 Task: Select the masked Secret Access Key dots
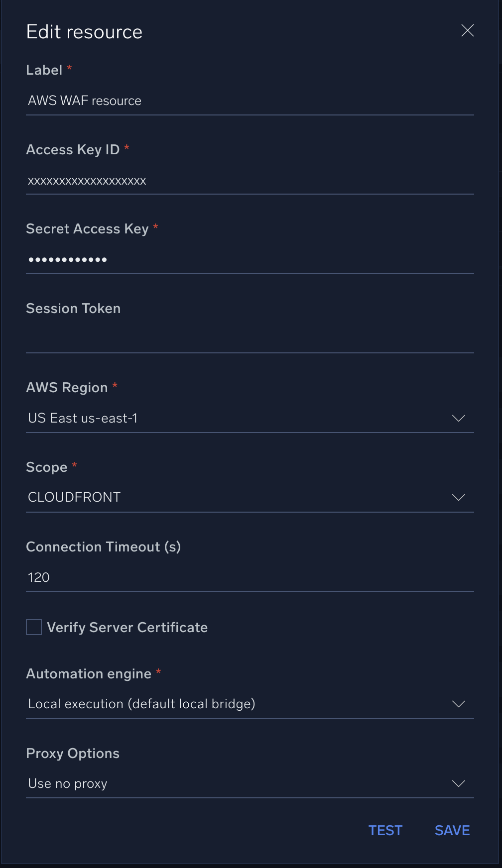[x=67, y=259]
